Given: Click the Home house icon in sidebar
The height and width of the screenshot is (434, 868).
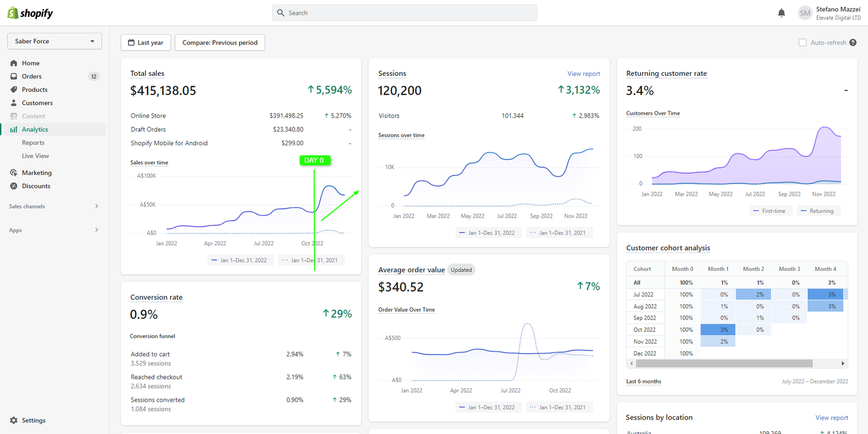Looking at the screenshot, I should point(14,63).
